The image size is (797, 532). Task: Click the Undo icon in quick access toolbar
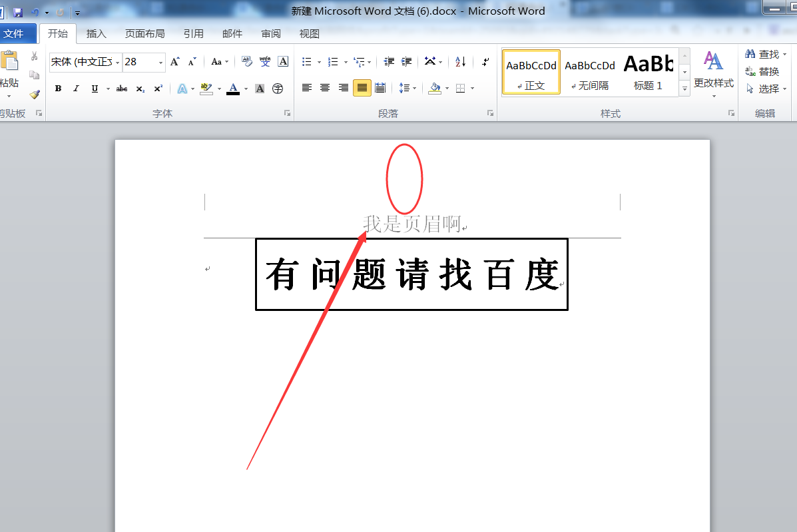(x=35, y=12)
